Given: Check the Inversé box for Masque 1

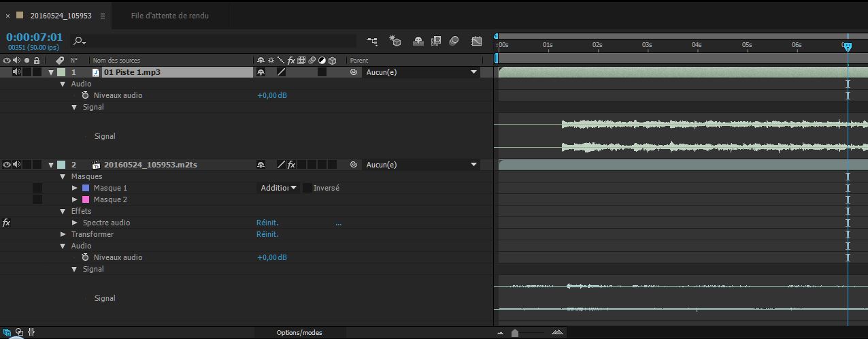Looking at the screenshot, I should 307,188.
